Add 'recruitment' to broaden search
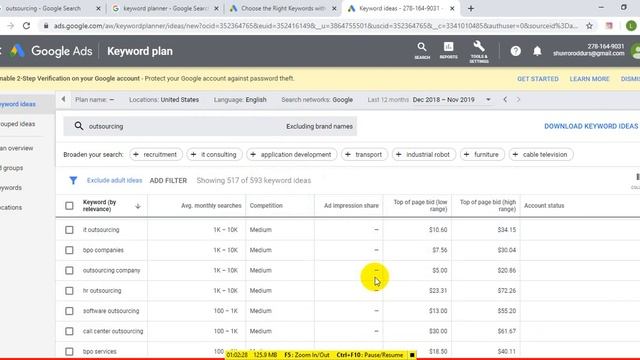Image resolution: width=640 pixels, height=360 pixels. point(156,155)
